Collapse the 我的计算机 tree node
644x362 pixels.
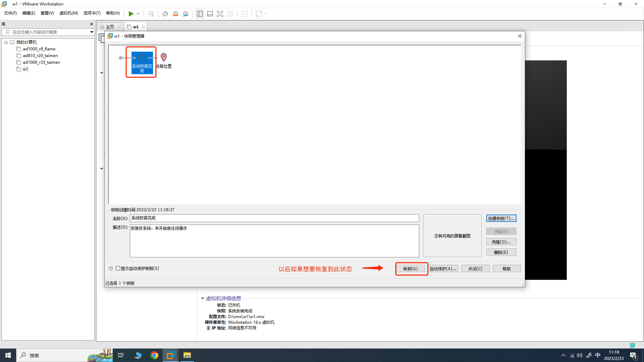6,42
